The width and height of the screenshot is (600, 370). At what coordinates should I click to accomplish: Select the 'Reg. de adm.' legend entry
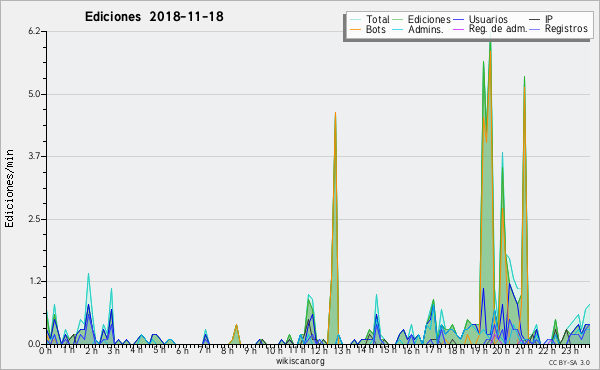point(498,29)
